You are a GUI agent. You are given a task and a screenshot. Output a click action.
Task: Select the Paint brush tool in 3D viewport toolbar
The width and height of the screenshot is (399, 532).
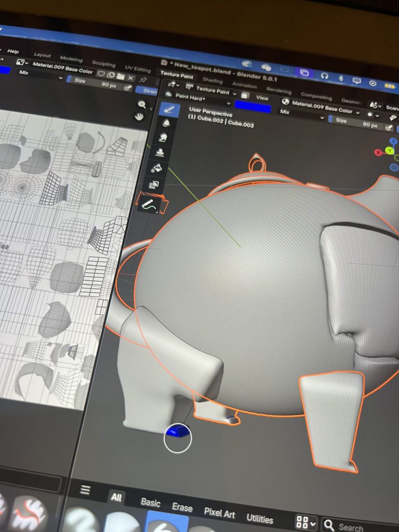169,109
